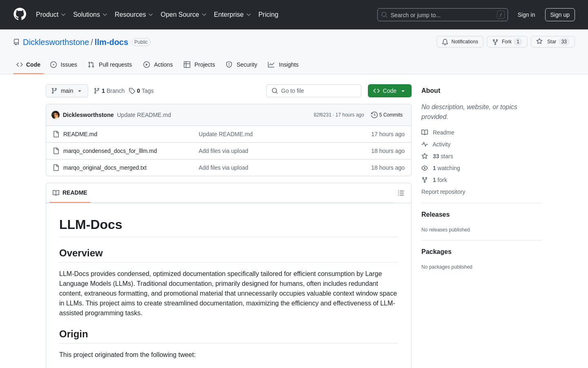Expand the Solutions menu
This screenshot has width=588, height=368.
tap(90, 14)
